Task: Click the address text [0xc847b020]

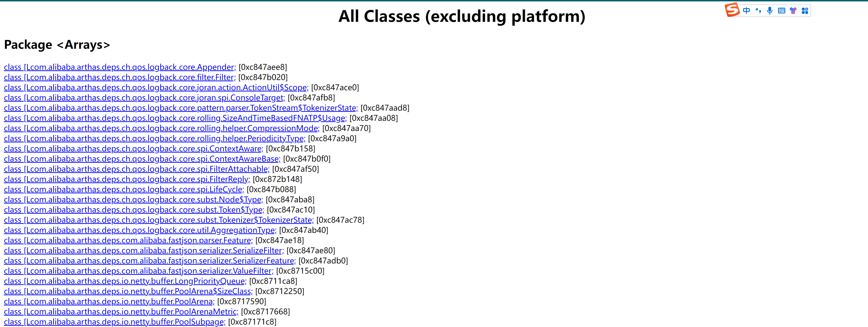Action: click(263, 77)
